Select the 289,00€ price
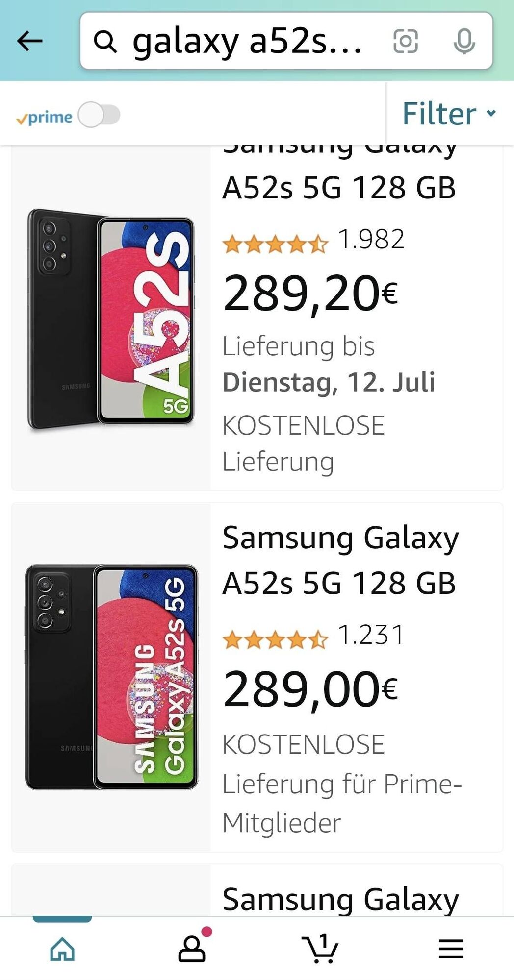 pyautogui.click(x=310, y=689)
